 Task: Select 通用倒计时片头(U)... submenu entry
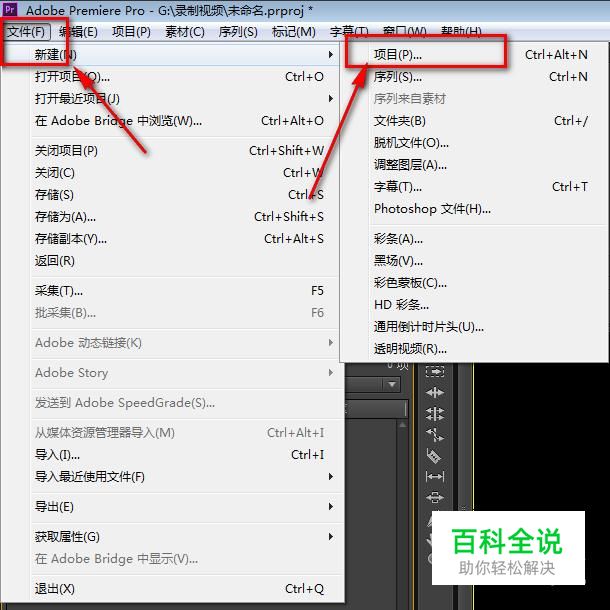[474, 327]
